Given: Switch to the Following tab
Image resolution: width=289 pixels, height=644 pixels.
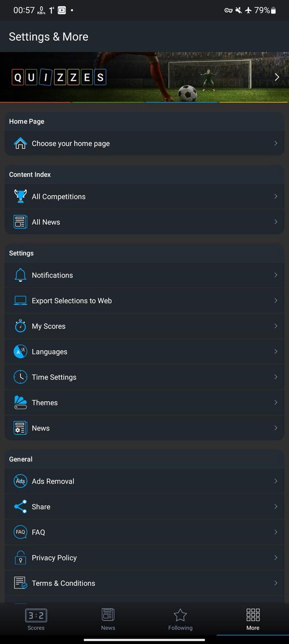Looking at the screenshot, I should [x=180, y=620].
